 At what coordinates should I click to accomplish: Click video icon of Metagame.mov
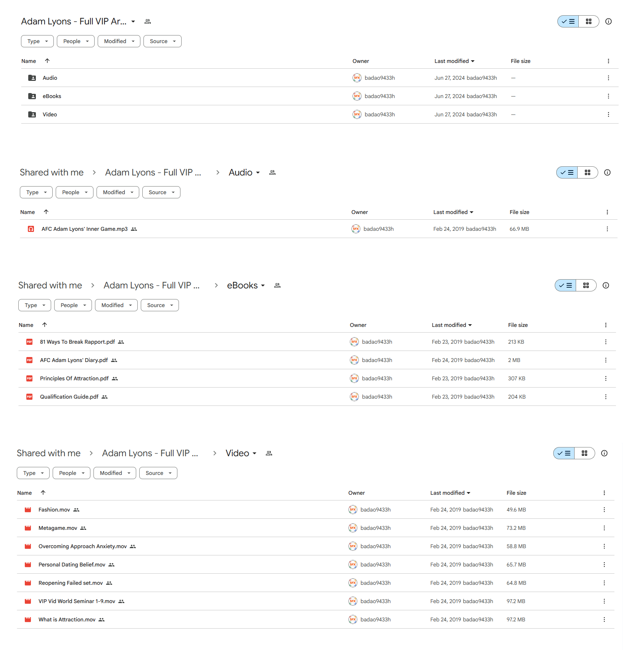(28, 528)
